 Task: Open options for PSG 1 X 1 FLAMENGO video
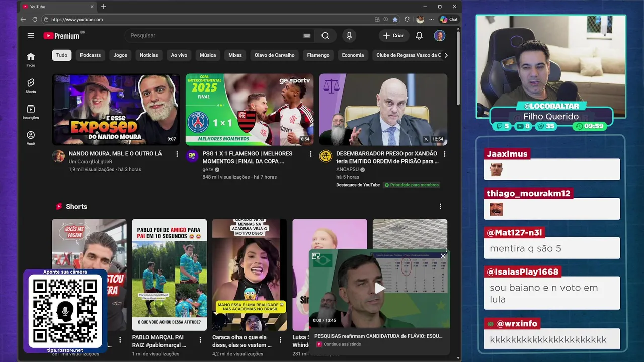(310, 154)
